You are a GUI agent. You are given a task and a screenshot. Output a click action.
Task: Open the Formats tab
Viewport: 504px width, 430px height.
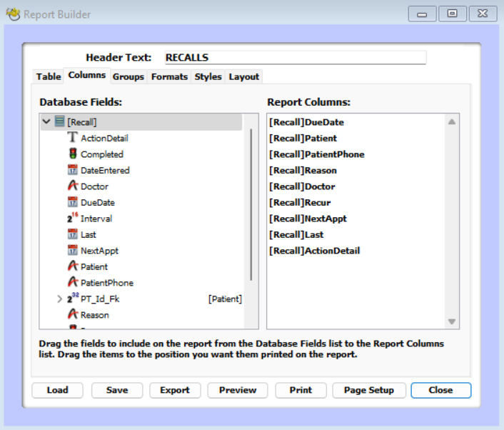[x=169, y=76]
